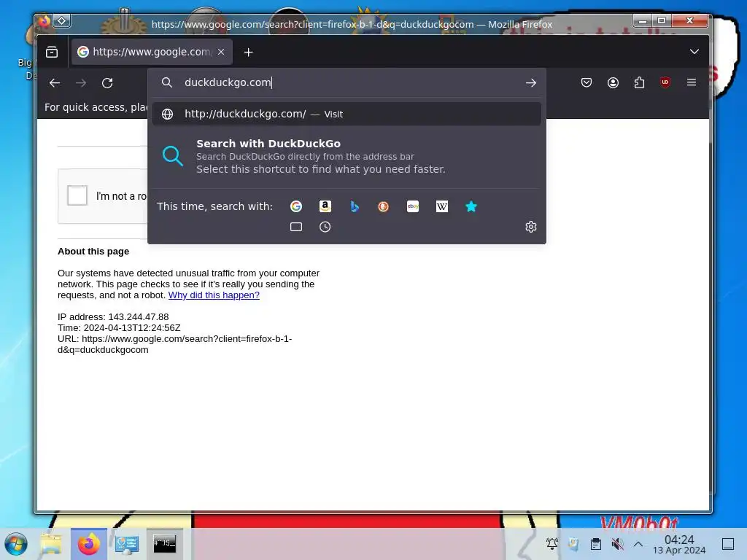Image resolution: width=747 pixels, height=560 pixels.
Task: Search bookmarks with the star icon
Action: (x=471, y=206)
